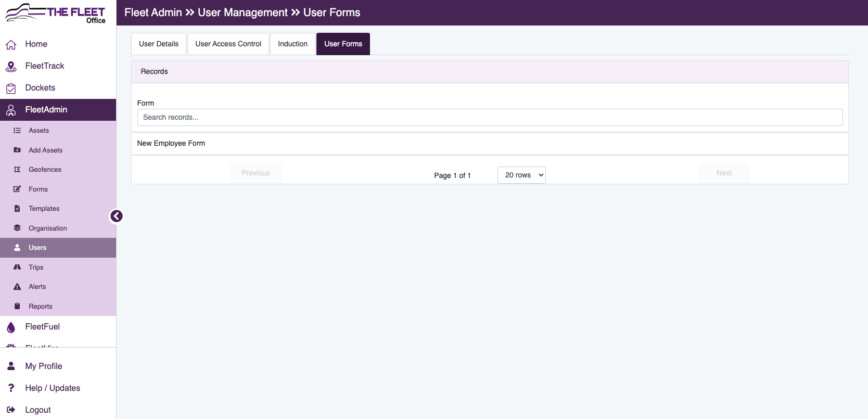Click the Form column header

(146, 103)
